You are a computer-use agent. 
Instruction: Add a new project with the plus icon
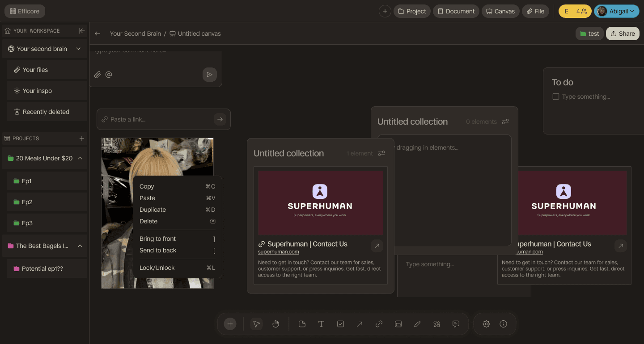tap(82, 138)
